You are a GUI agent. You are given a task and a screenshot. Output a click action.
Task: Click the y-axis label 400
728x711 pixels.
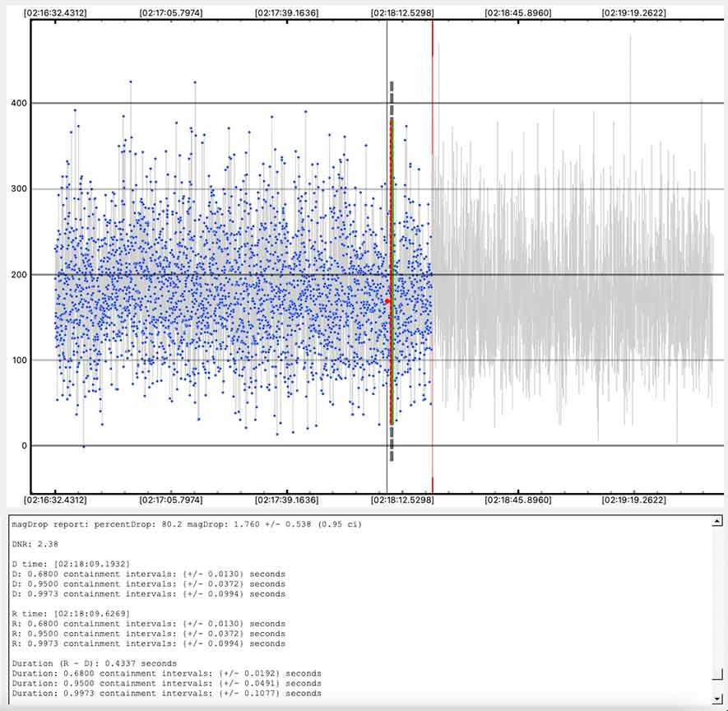coord(19,103)
